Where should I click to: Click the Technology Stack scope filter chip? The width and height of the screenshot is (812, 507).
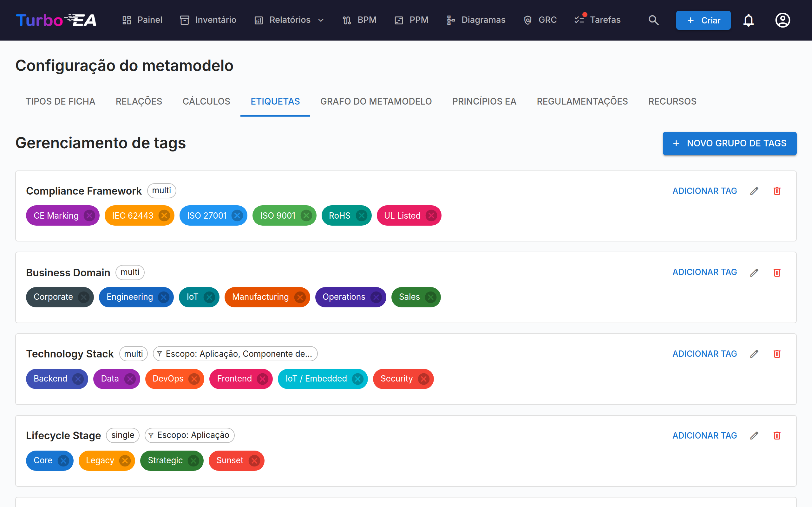click(235, 354)
